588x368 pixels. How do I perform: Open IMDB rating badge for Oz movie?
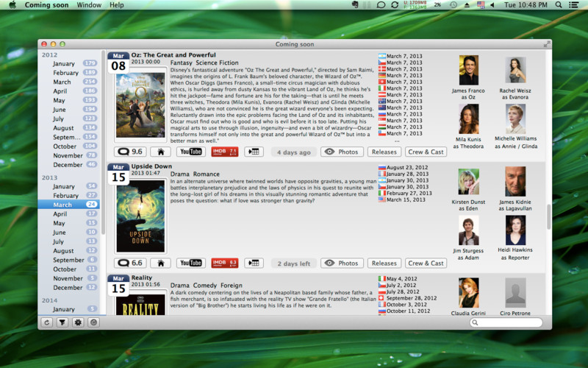point(224,152)
